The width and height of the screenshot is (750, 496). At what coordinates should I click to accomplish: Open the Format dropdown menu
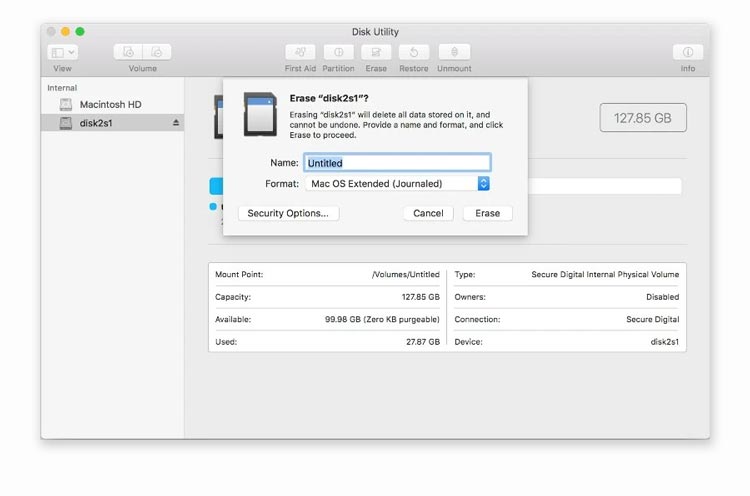pos(397,183)
